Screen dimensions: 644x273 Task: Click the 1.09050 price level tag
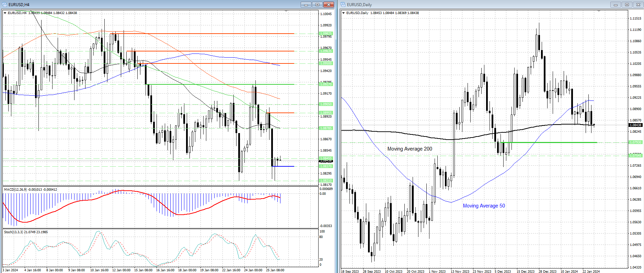pyautogui.click(x=326, y=104)
